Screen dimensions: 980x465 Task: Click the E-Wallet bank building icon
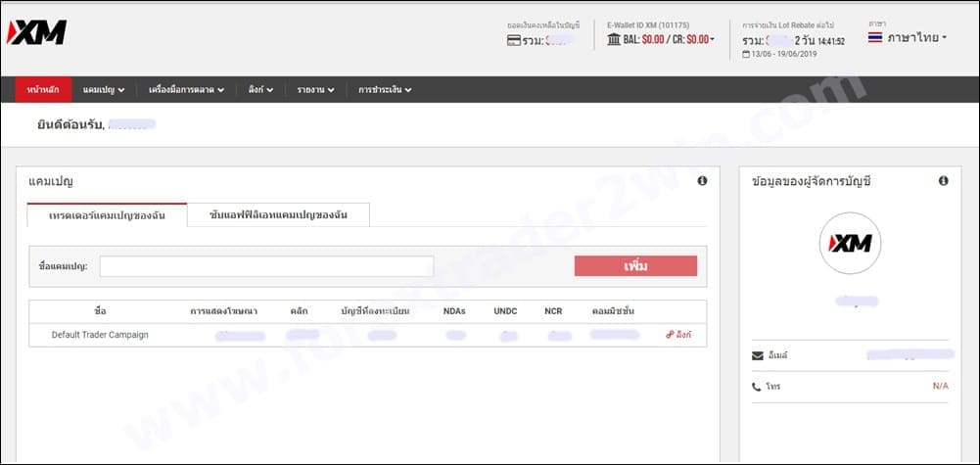(x=613, y=39)
